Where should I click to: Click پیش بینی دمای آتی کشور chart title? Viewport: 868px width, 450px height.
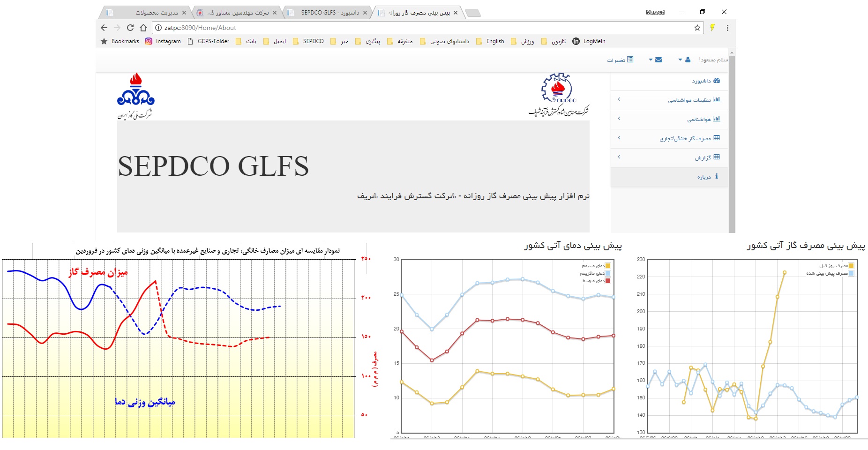click(x=573, y=245)
